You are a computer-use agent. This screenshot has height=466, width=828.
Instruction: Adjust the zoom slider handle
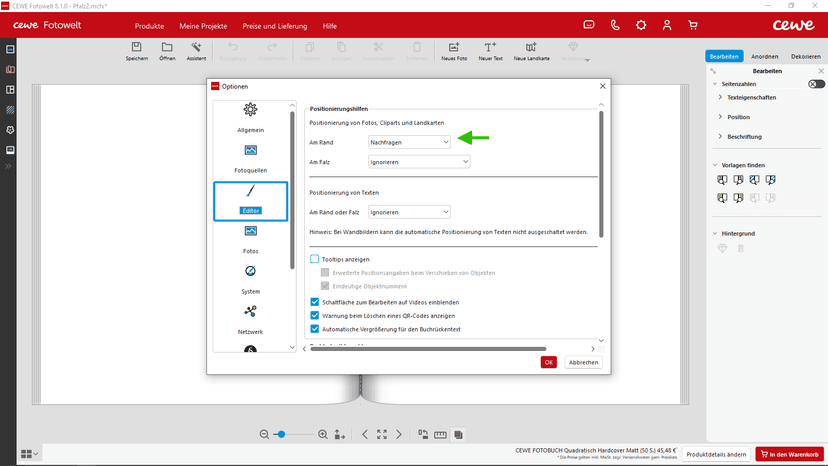(281, 434)
